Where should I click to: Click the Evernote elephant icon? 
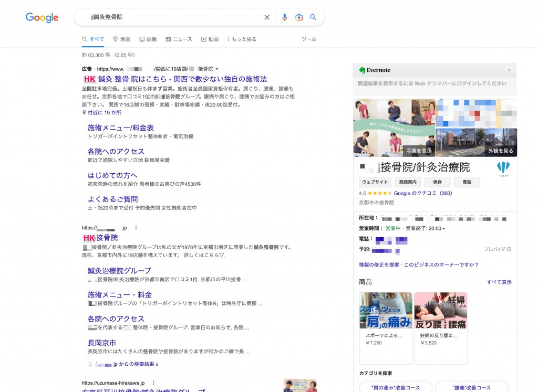point(362,70)
